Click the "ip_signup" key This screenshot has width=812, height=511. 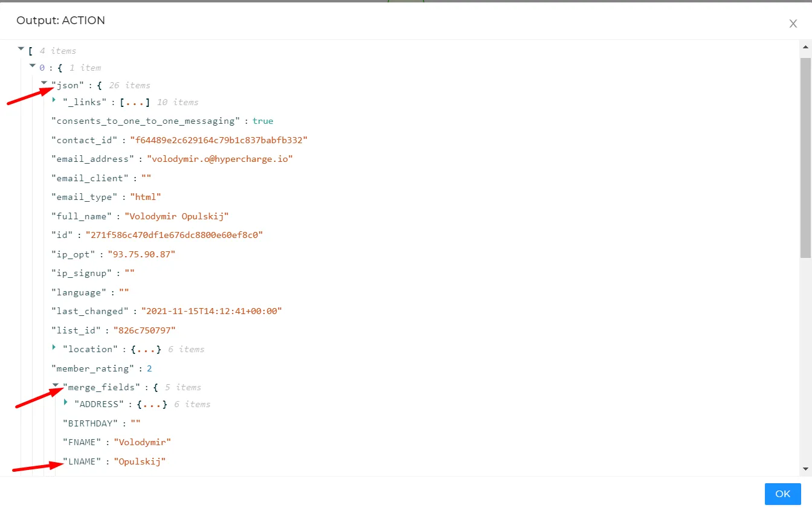pyautogui.click(x=82, y=273)
